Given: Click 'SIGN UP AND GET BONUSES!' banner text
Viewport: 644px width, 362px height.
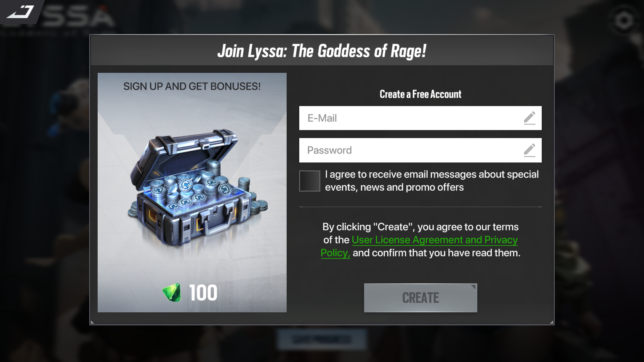Looking at the screenshot, I should pyautogui.click(x=192, y=86).
